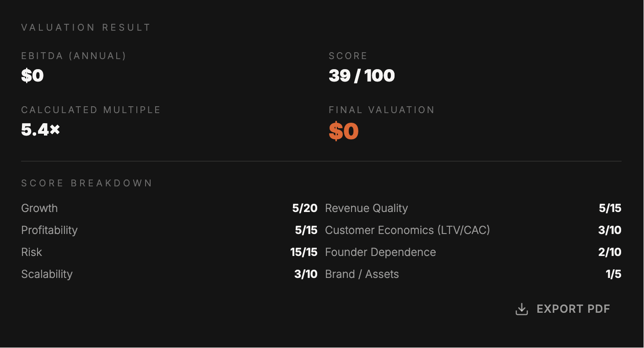Click the 5.4× calculated multiple value
Image resolution: width=644 pixels, height=348 pixels.
[41, 130]
